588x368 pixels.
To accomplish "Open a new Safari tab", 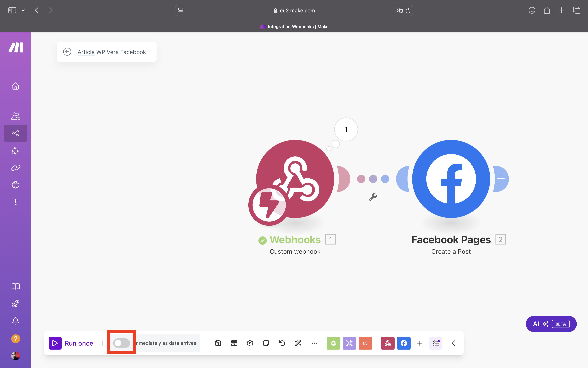I will click(x=562, y=10).
